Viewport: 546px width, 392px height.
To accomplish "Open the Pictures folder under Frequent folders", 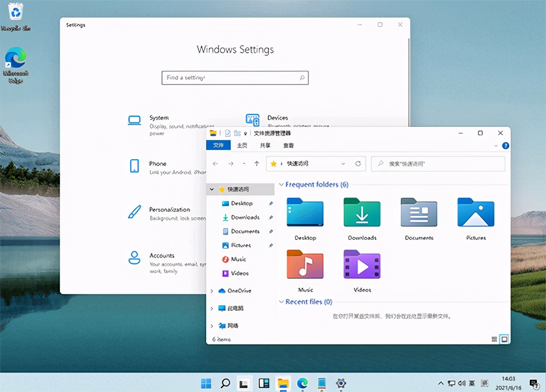I will coord(475,213).
